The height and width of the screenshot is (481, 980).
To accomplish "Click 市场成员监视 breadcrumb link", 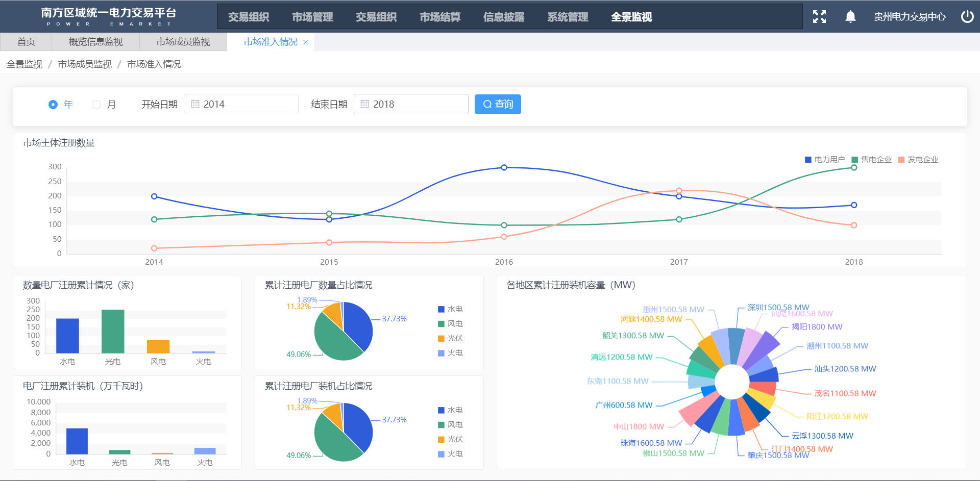I will (85, 64).
